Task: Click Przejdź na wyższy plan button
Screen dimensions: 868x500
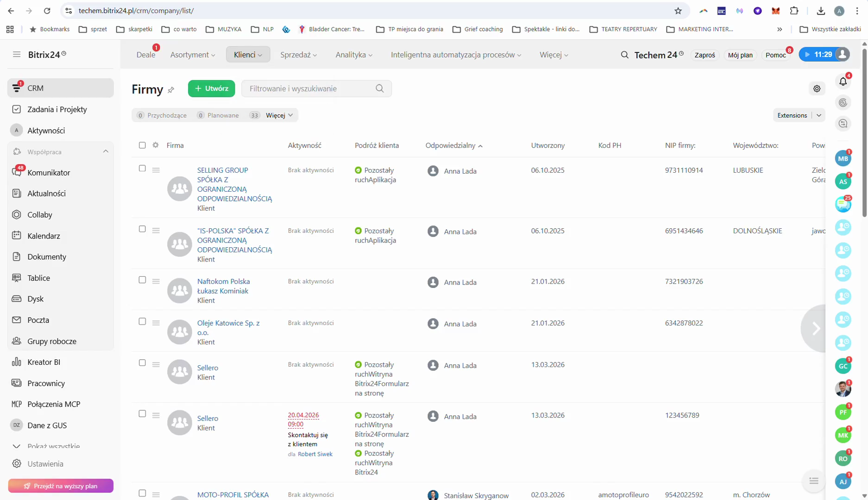Action: [x=61, y=486]
